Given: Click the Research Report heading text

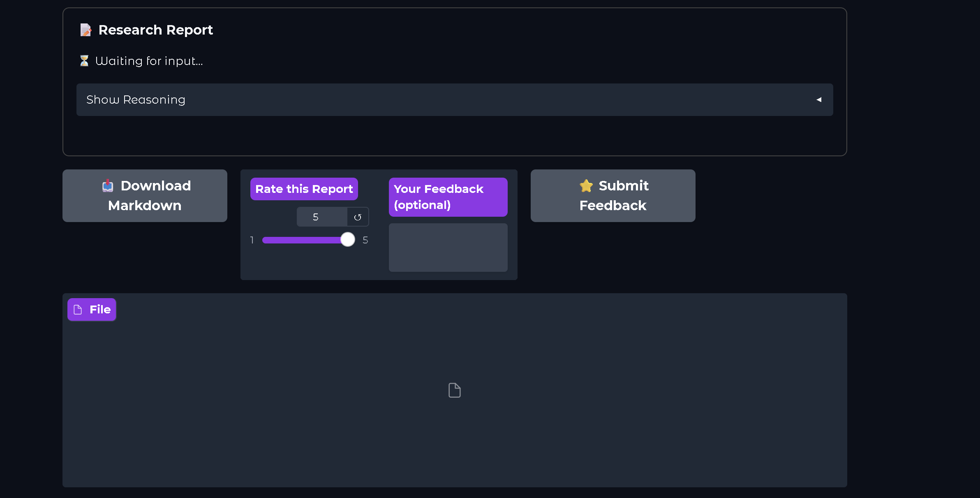Looking at the screenshot, I should tap(155, 30).
